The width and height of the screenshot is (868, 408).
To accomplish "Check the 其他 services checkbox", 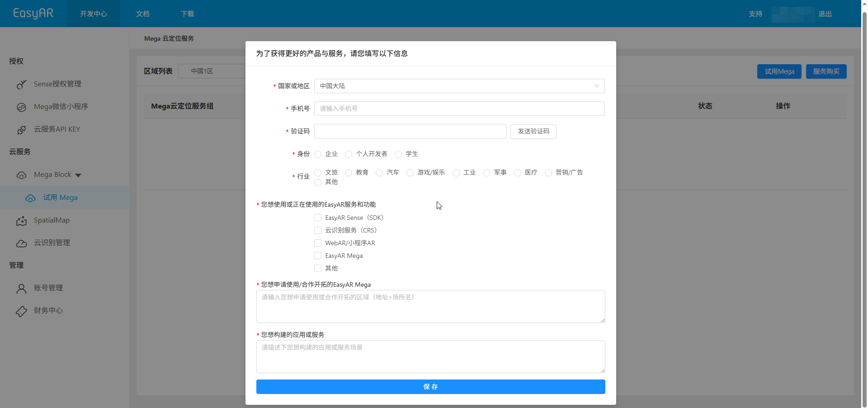I will tap(318, 268).
